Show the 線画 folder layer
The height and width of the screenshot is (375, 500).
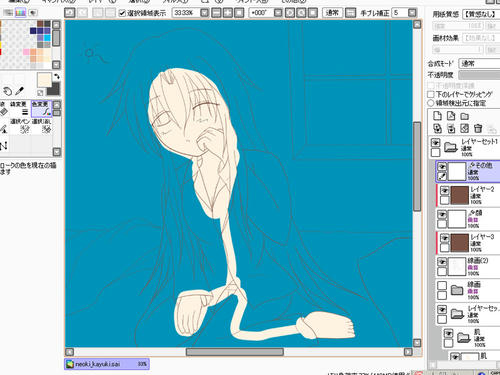pos(442,286)
